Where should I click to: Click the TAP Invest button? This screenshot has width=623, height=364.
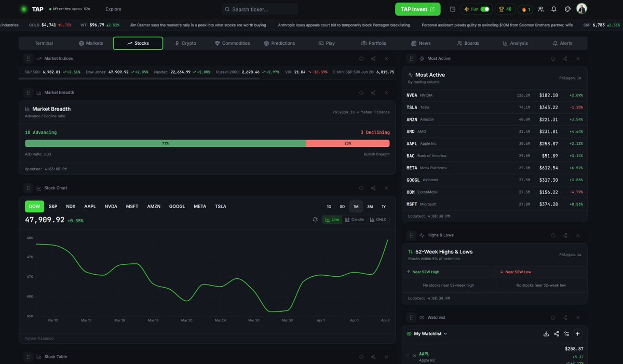click(x=418, y=9)
